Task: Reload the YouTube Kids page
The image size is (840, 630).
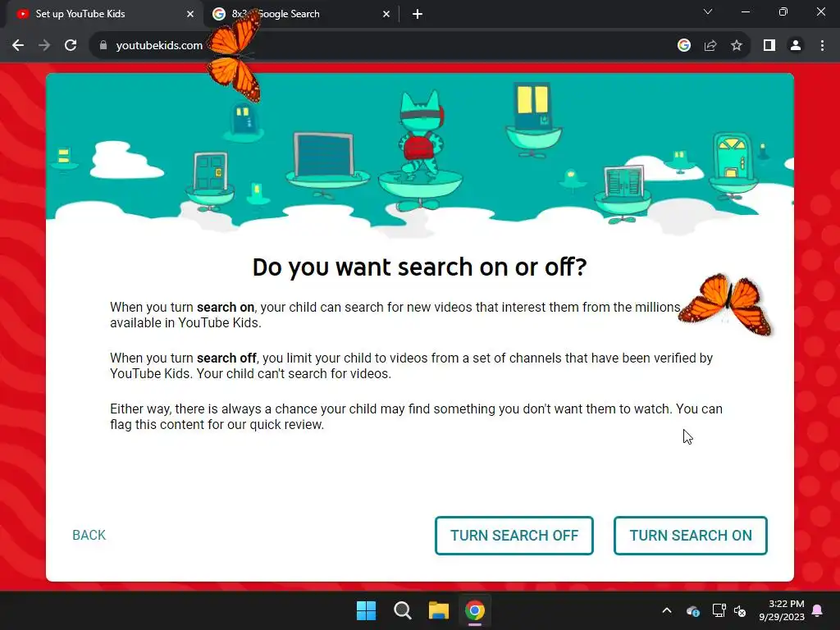Action: click(71, 46)
